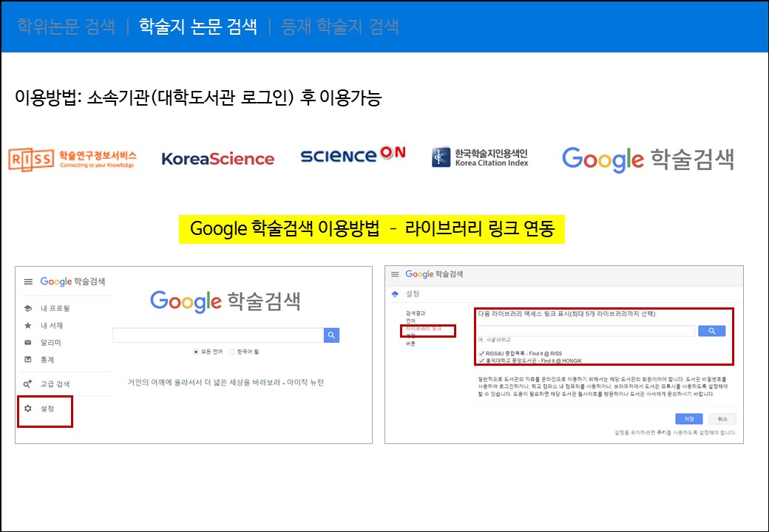Switch to 학술지 논문 검색 tab
The width and height of the screenshot is (769, 532).
pyautogui.click(x=198, y=27)
